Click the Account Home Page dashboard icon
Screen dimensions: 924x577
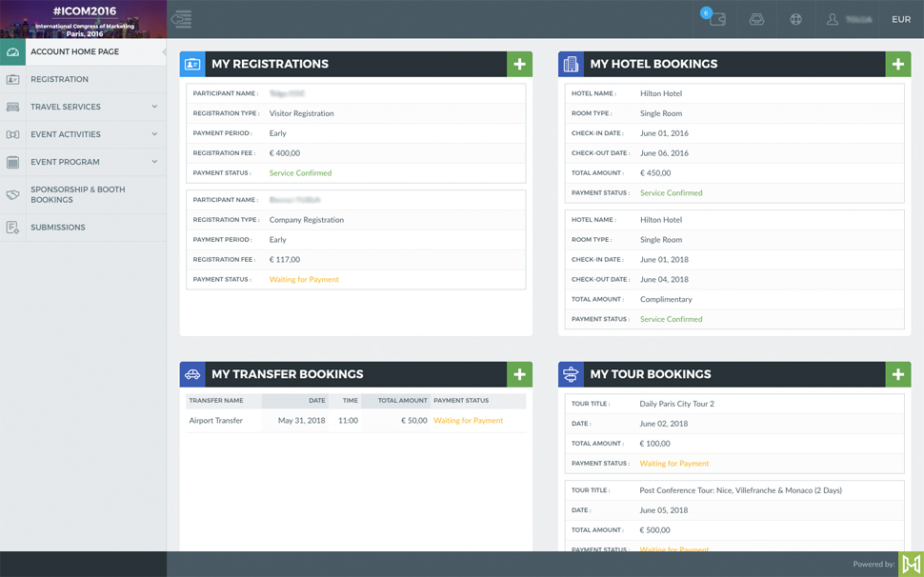pyautogui.click(x=12, y=51)
